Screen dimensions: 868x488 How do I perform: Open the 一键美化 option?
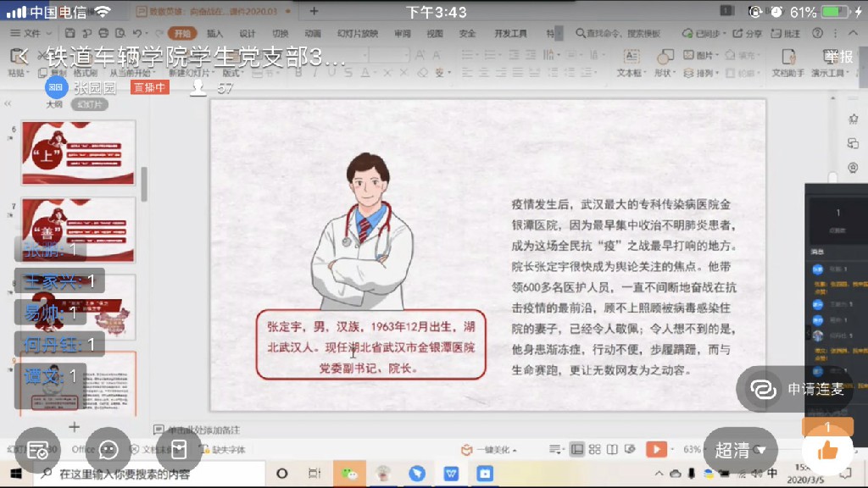[x=489, y=450]
